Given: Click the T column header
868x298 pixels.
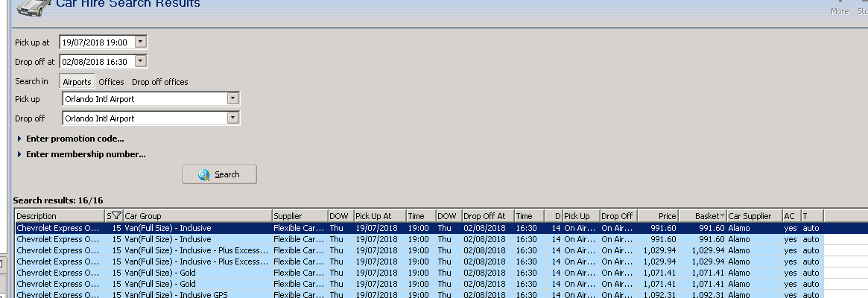Looking at the screenshot, I should coord(812,216).
